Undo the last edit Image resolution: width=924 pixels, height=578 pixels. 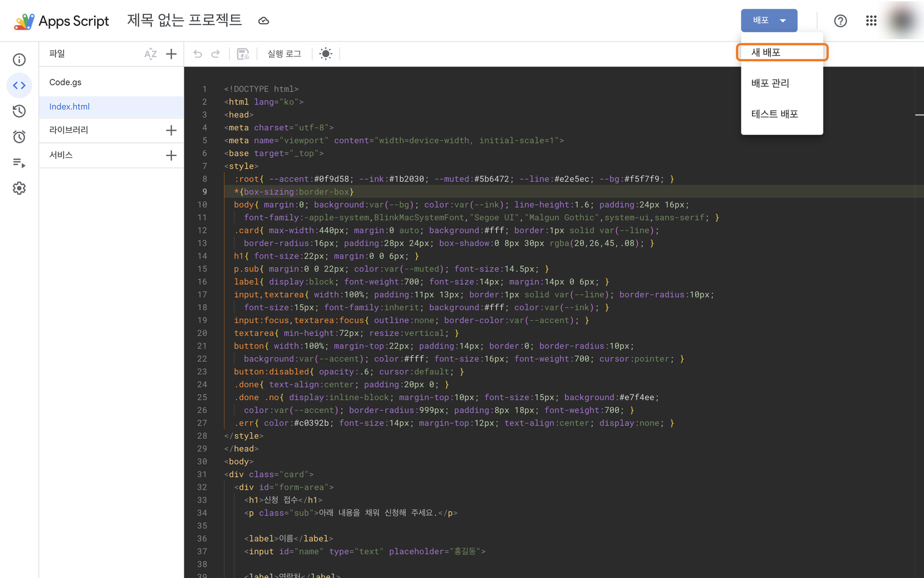tap(198, 54)
